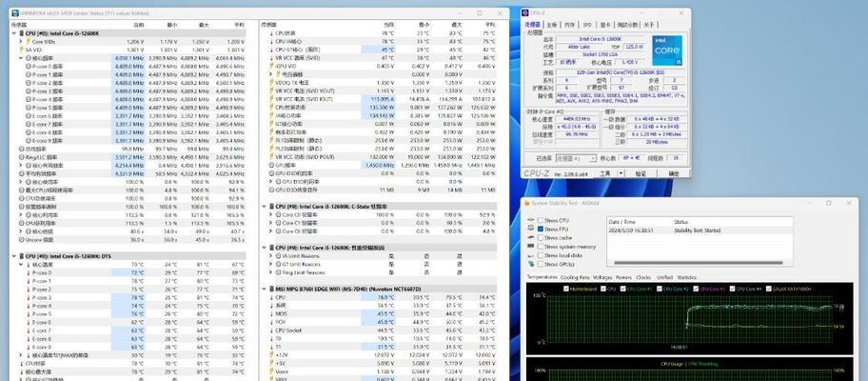
Task: Enable Stress system memory checkbox
Action: pos(541,247)
